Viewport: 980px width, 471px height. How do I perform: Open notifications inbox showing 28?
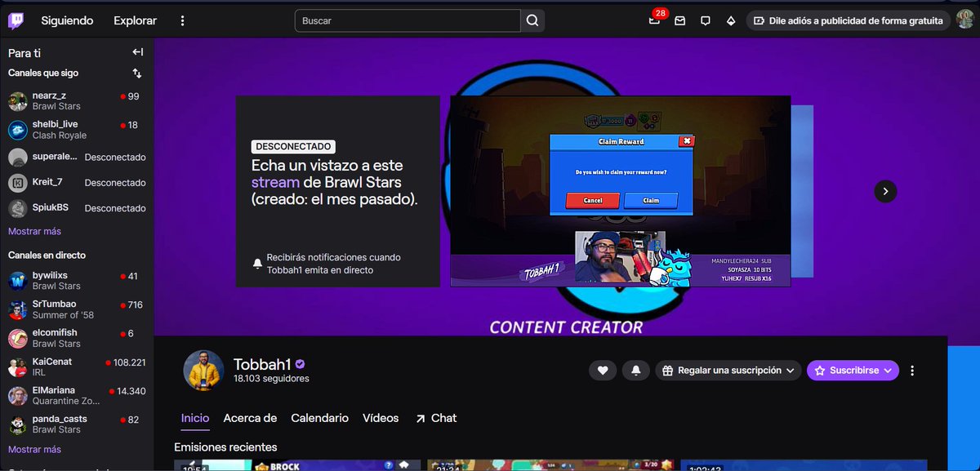pos(654,20)
